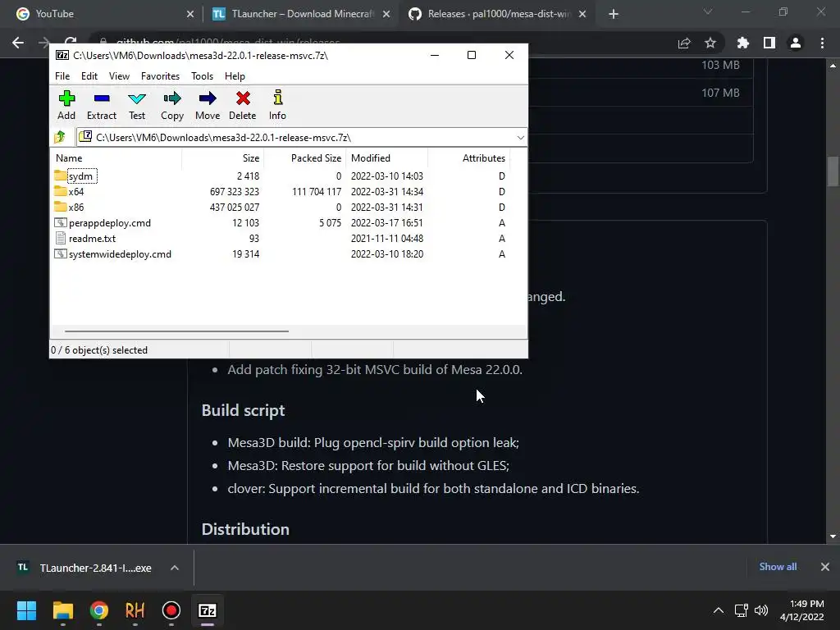This screenshot has width=840, height=630.
Task: Toggle Chrome side panel icon
Action: [769, 43]
